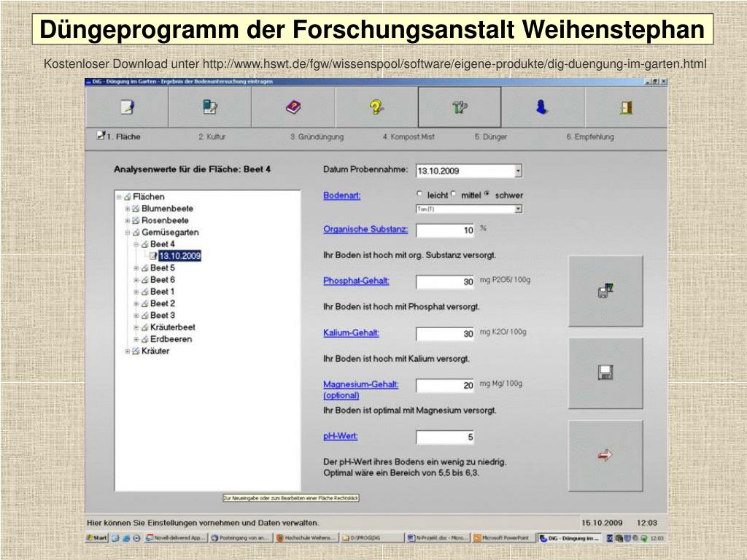The image size is (747, 560).
Task: Open the D:\PROG\DIG folder taskbar item
Action: pyautogui.click(x=372, y=538)
